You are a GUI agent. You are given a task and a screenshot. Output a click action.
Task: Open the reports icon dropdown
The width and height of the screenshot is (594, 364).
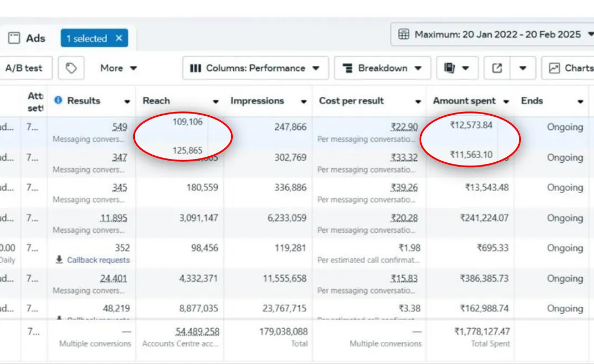[457, 68]
